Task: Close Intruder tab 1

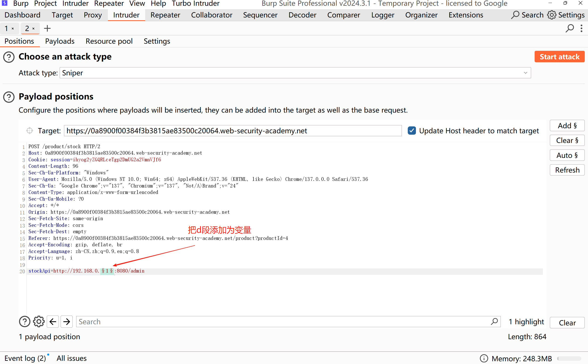Action: coord(13,29)
